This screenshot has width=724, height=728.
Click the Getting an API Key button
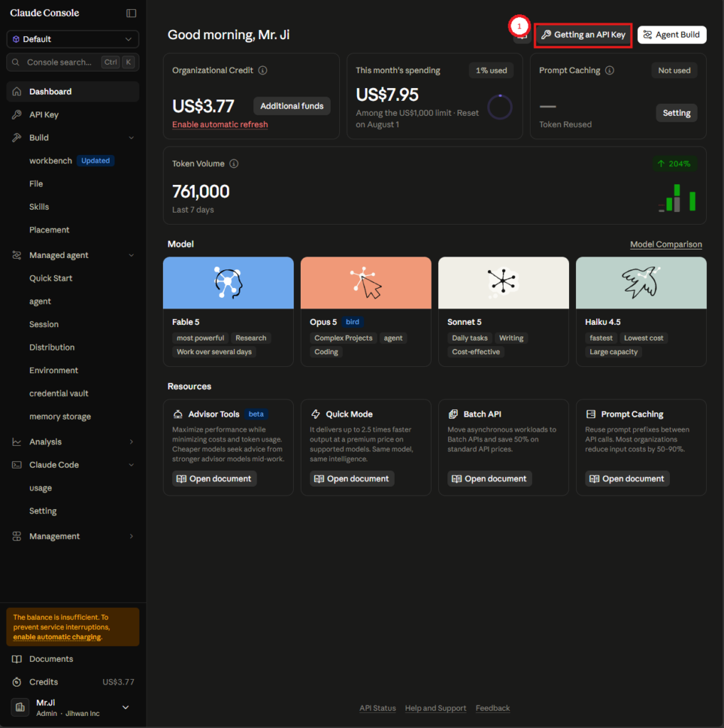[582, 35]
